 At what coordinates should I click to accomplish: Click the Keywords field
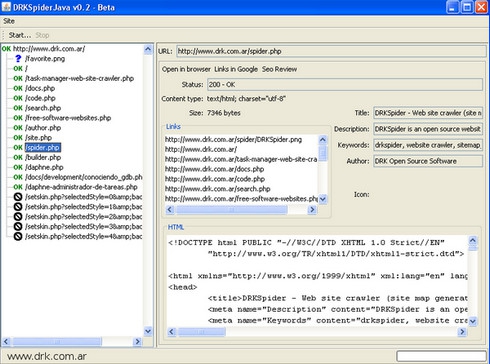pyautogui.click(x=428, y=145)
